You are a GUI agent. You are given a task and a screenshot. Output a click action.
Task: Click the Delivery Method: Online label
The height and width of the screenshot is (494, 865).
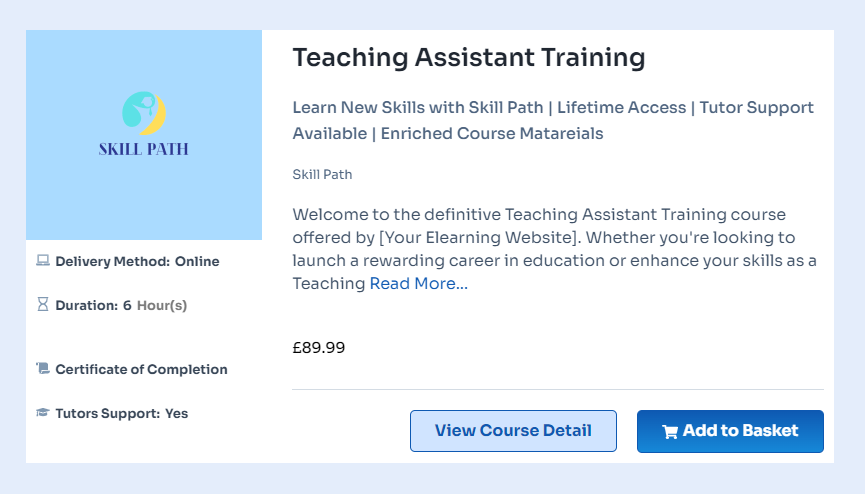(x=137, y=262)
